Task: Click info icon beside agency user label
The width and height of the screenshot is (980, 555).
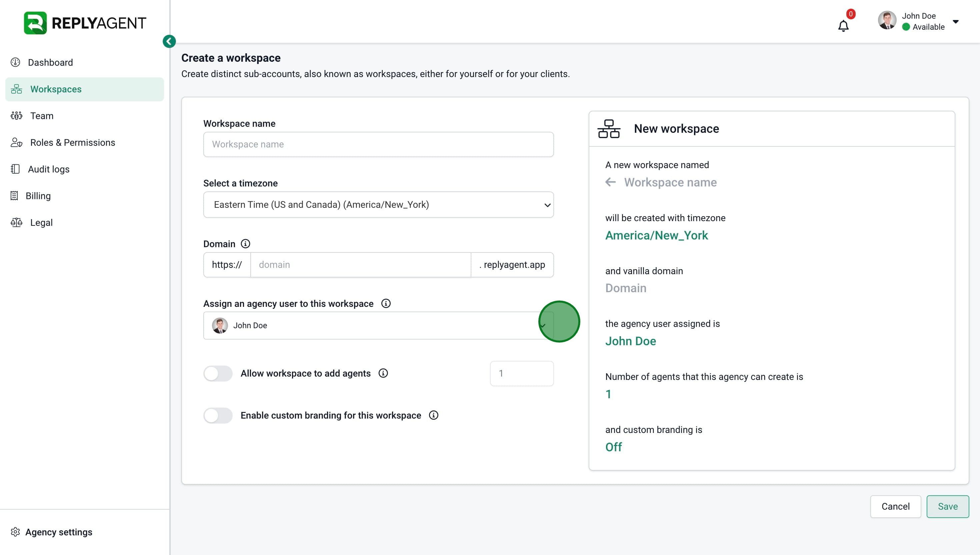Action: pos(385,304)
